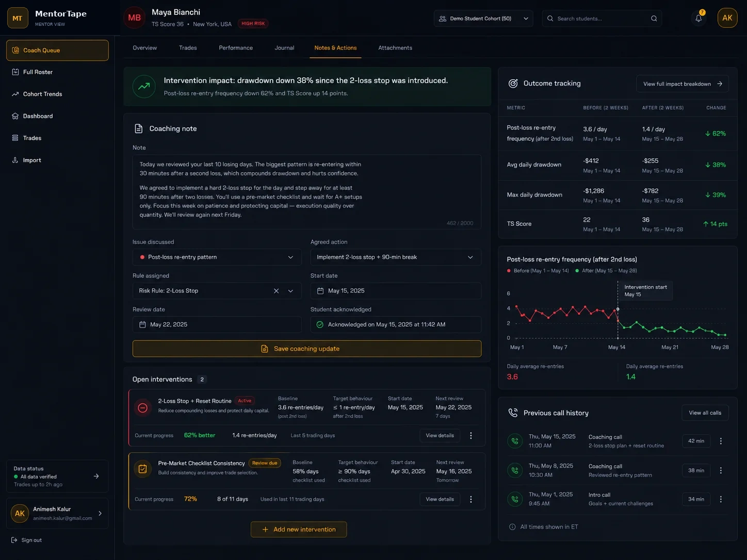Screen dimensions: 747x560
Task: Click the Student acknowledged check status field
Action: pyautogui.click(x=396, y=324)
